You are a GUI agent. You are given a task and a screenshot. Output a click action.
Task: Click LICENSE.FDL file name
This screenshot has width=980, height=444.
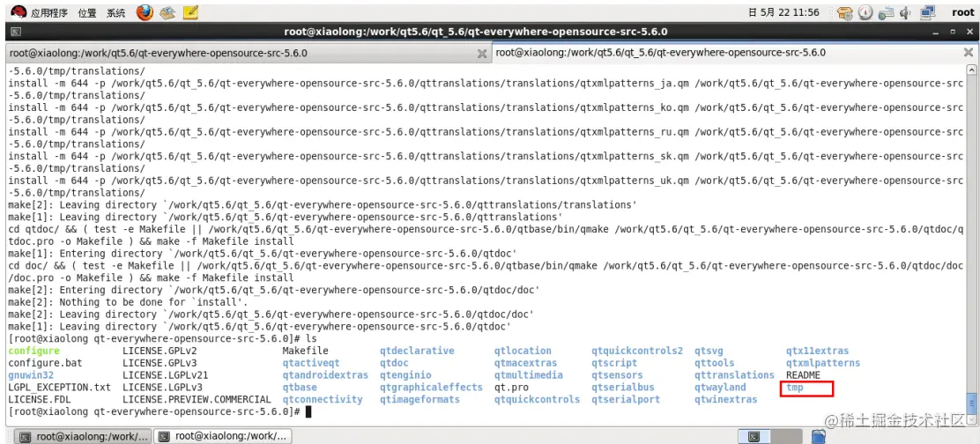(x=40, y=399)
